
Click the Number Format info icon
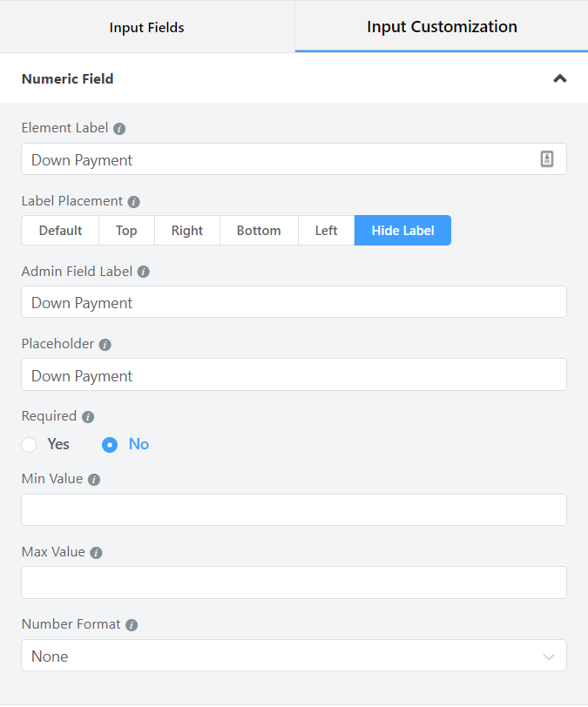click(x=132, y=625)
